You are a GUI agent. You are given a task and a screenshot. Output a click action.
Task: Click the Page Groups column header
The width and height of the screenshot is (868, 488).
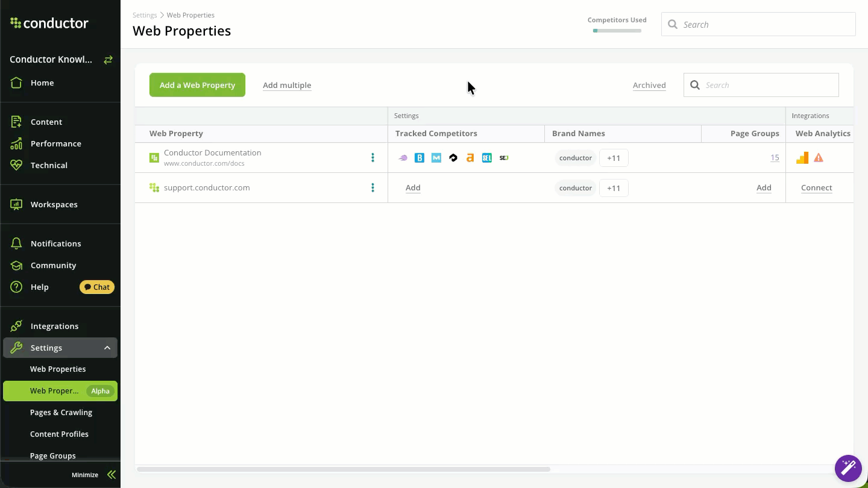[755, 134]
